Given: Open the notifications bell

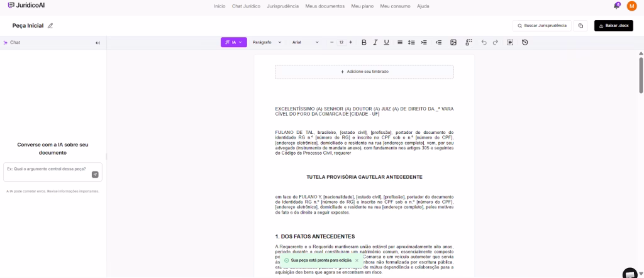Looking at the screenshot, I should click(616, 6).
